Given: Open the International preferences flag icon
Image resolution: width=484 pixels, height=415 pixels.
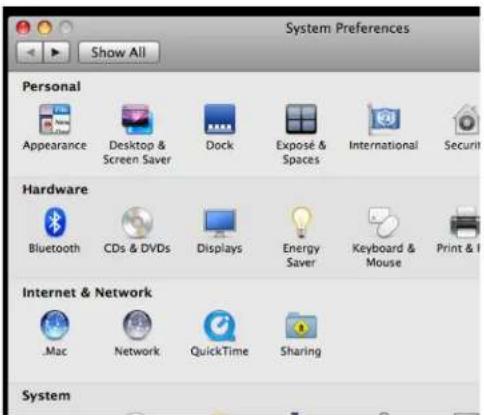Looking at the screenshot, I should coord(383,118).
